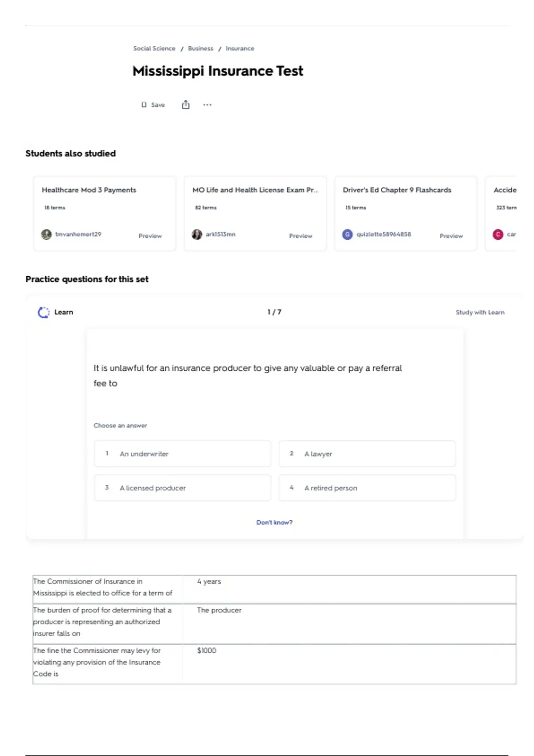Click the Learn mode circular icon
534x756 pixels.
(x=44, y=312)
